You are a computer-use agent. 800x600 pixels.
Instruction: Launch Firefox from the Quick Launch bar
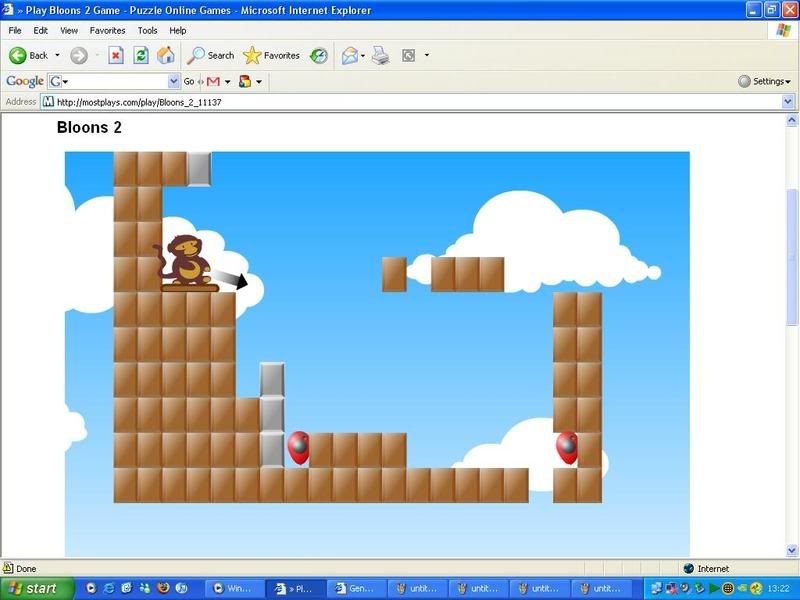[163, 588]
